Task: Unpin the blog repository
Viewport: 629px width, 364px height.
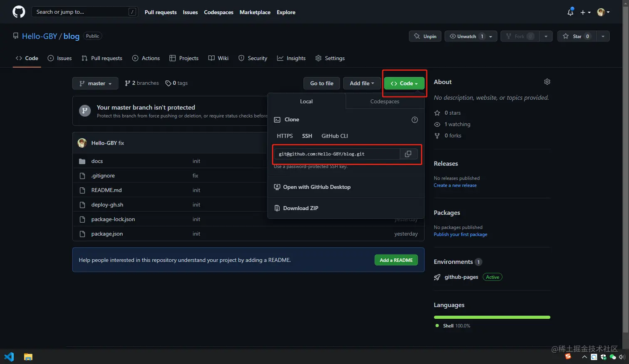Action: click(x=425, y=36)
